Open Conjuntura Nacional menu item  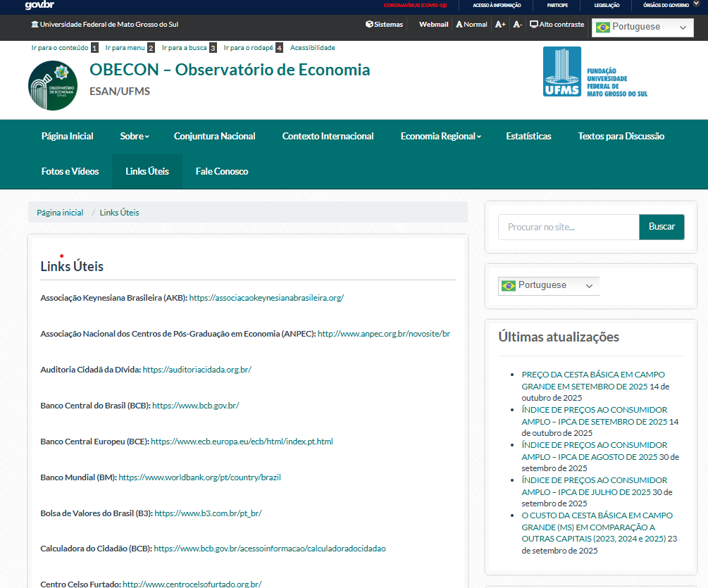tap(214, 137)
